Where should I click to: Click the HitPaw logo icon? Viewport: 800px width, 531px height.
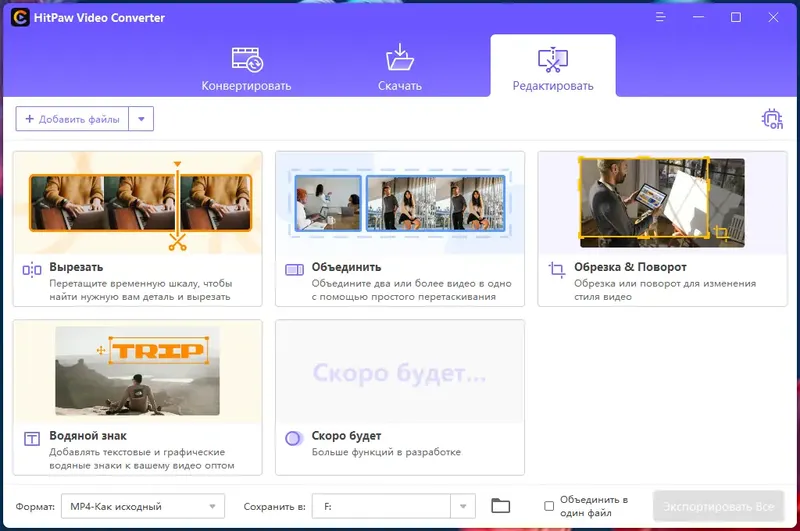tap(20, 18)
